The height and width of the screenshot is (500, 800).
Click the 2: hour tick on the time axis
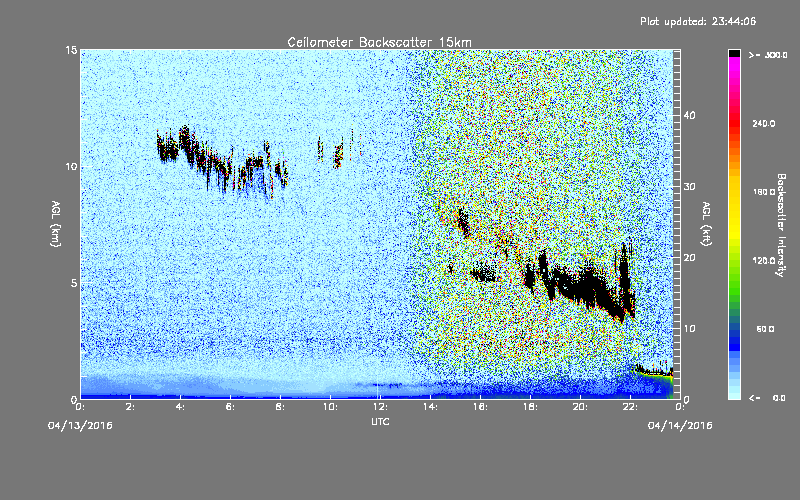[130, 407]
